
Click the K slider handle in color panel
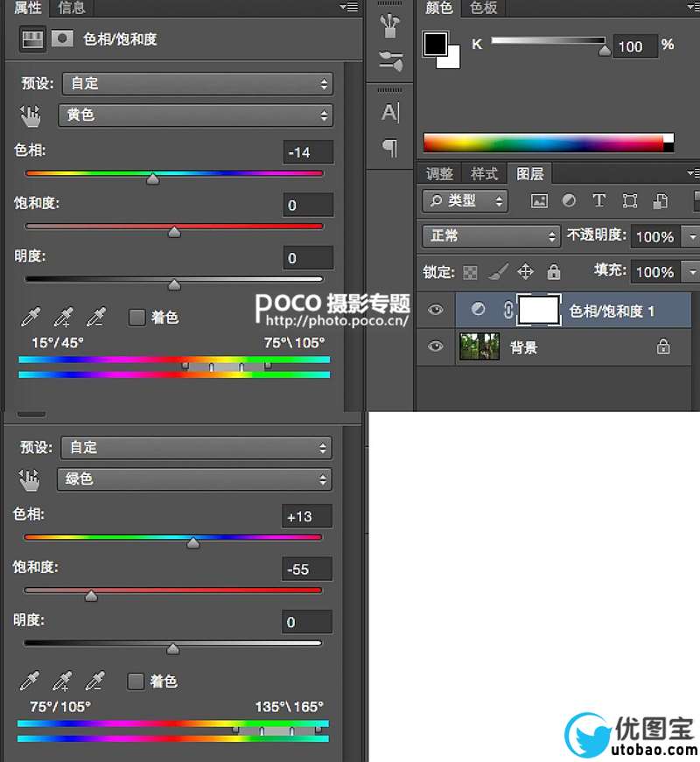tap(605, 50)
